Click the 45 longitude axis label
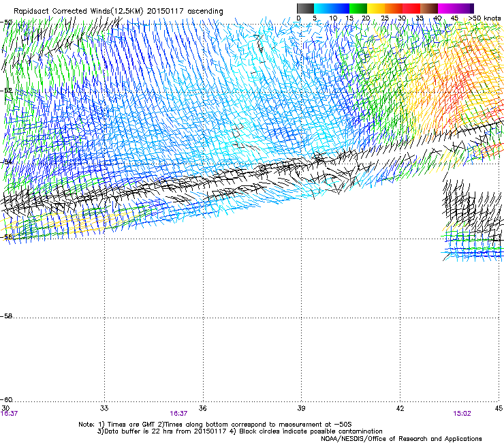This screenshot has height=443, width=504. coord(499,408)
